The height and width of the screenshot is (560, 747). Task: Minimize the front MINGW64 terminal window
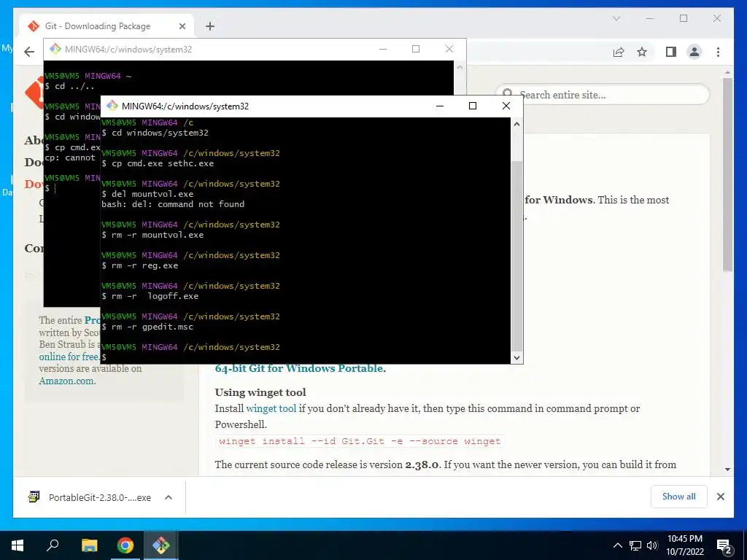[440, 106]
